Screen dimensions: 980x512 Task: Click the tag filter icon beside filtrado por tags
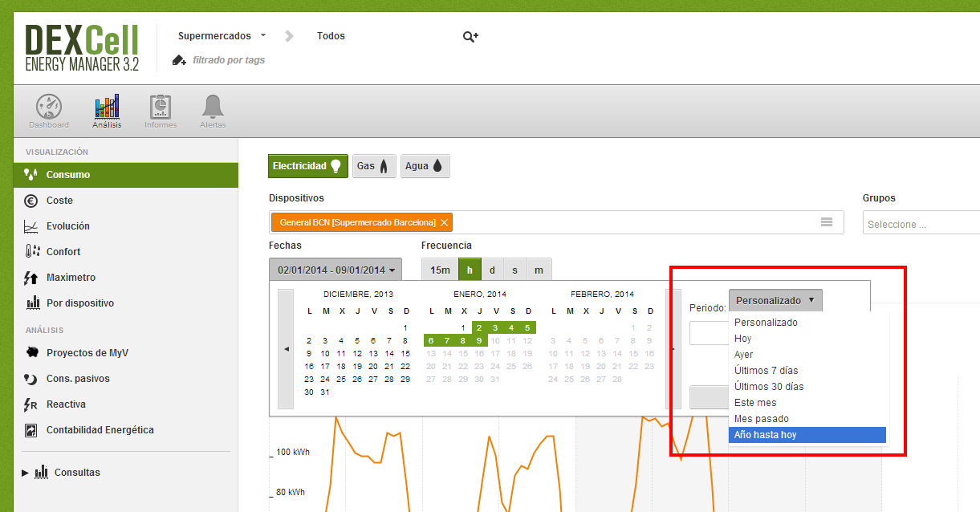pos(179,60)
